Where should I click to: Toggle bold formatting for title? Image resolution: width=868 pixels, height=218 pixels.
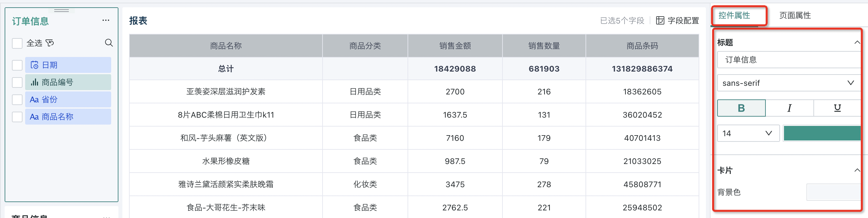[x=741, y=108]
